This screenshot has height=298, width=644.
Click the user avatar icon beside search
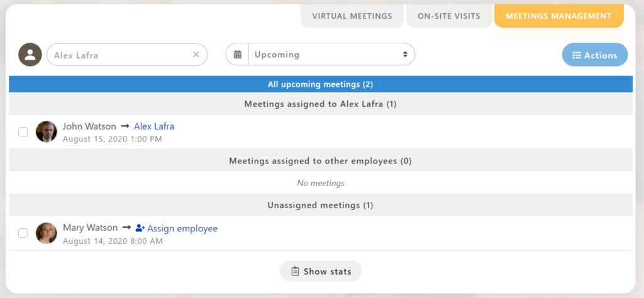coord(30,55)
